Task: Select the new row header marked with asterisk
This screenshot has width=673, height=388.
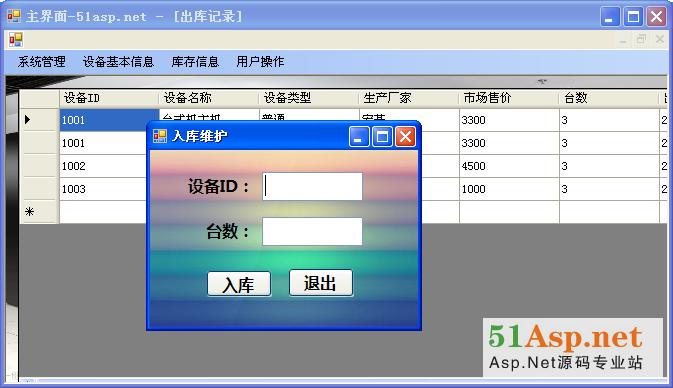Action: point(39,212)
